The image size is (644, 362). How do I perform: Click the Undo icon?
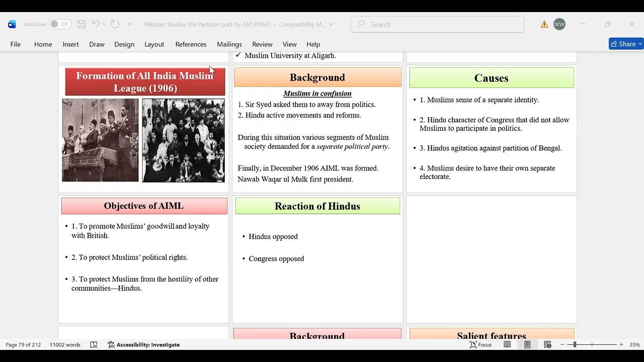coord(96,24)
